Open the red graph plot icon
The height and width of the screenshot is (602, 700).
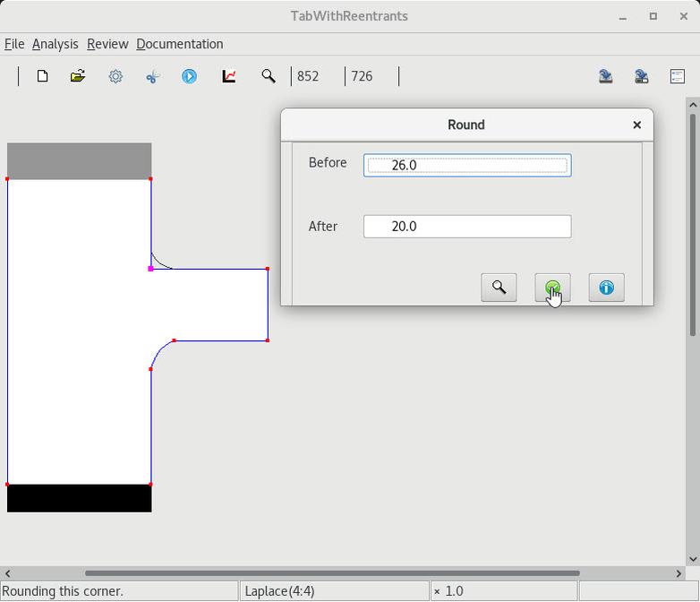click(229, 76)
